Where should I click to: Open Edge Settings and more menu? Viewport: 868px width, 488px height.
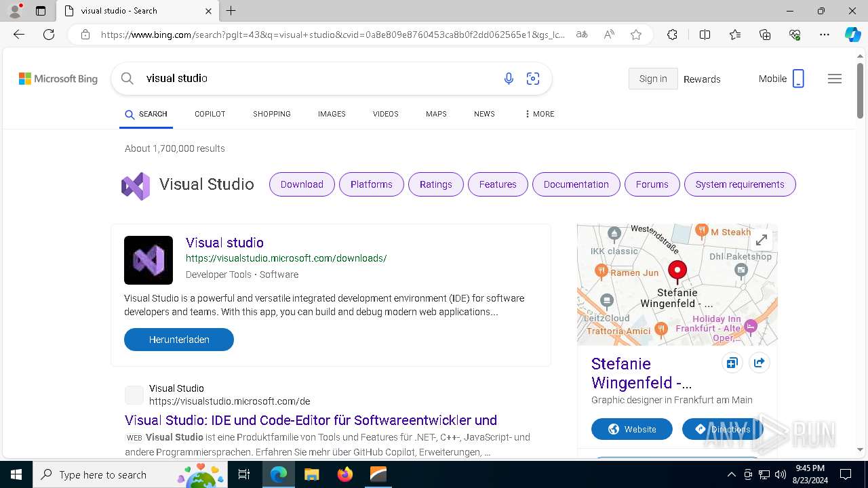pos(825,35)
